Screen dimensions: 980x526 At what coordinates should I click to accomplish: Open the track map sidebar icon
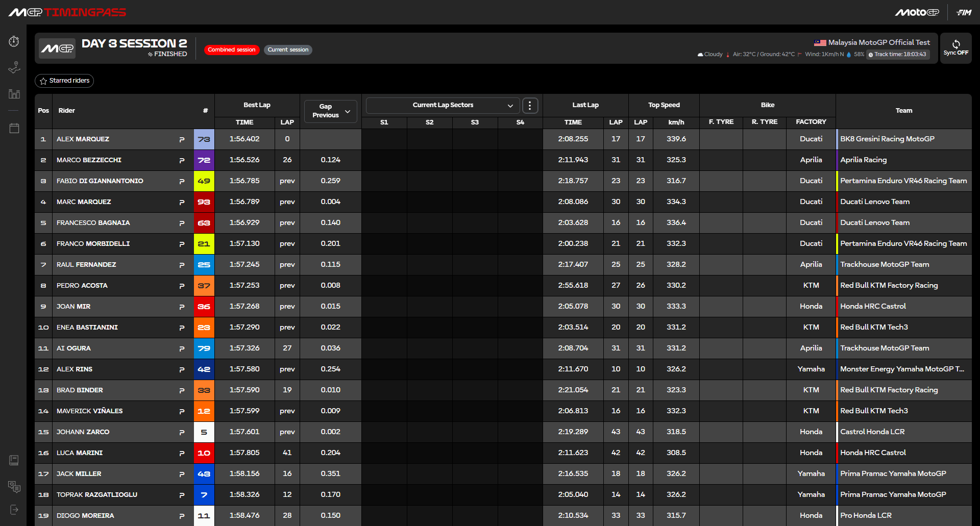point(14,67)
